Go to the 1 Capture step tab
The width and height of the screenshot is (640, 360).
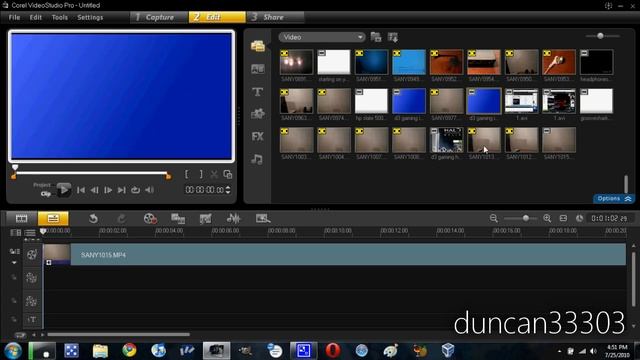click(x=159, y=17)
